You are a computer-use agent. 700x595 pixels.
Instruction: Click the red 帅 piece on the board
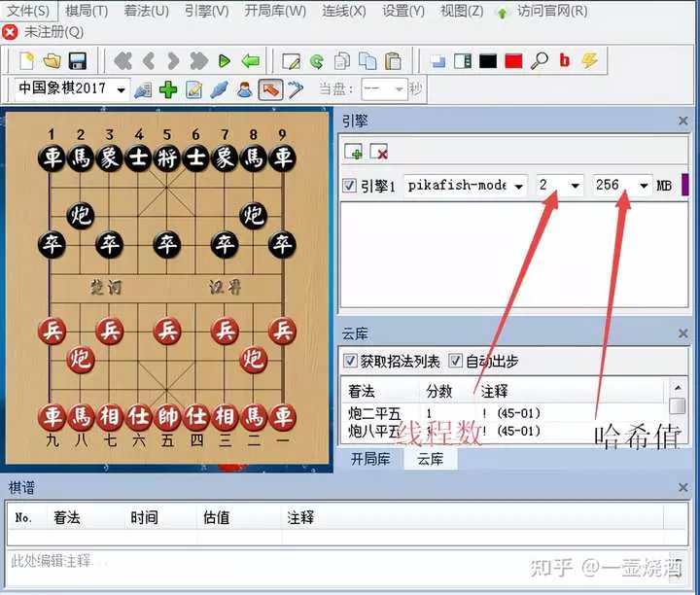pyautogui.click(x=167, y=417)
